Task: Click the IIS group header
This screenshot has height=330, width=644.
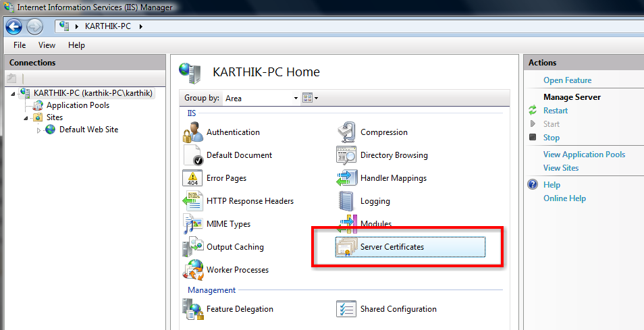Action: 192,113
